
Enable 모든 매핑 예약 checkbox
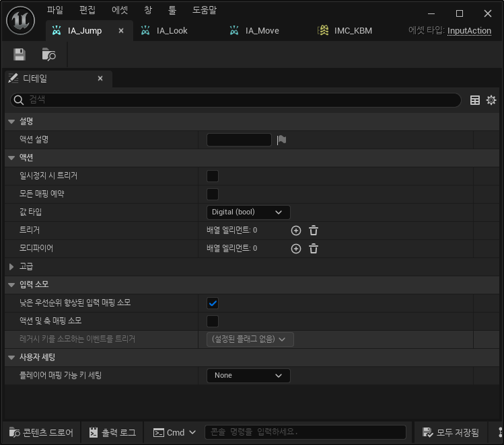(x=213, y=194)
